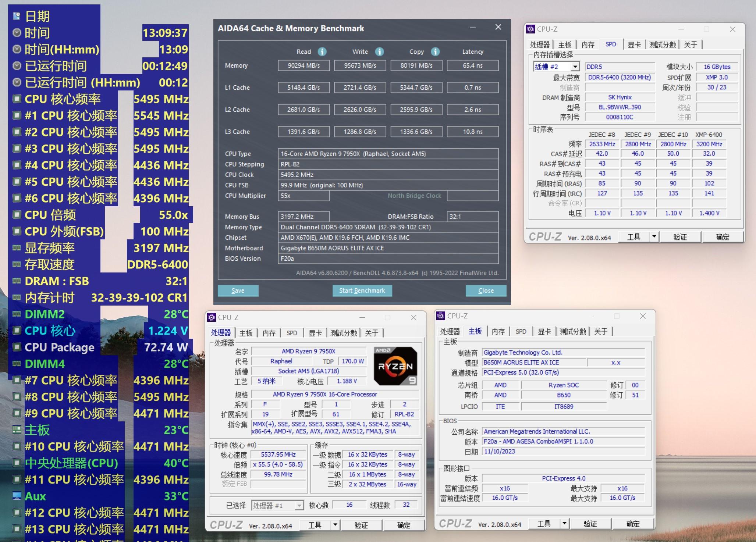Click the BIOS 版本 F20a AGESA value
The width and height of the screenshot is (756, 542).
pos(563,441)
